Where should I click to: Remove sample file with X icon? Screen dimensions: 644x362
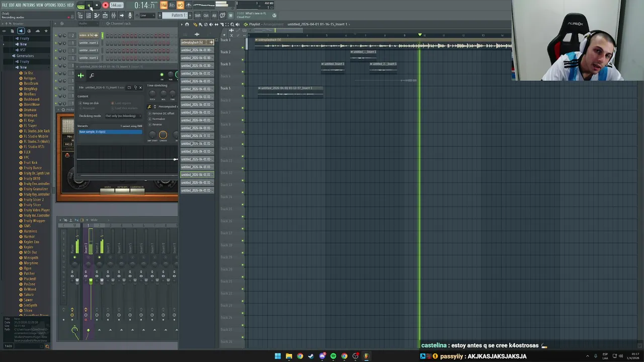140,87
